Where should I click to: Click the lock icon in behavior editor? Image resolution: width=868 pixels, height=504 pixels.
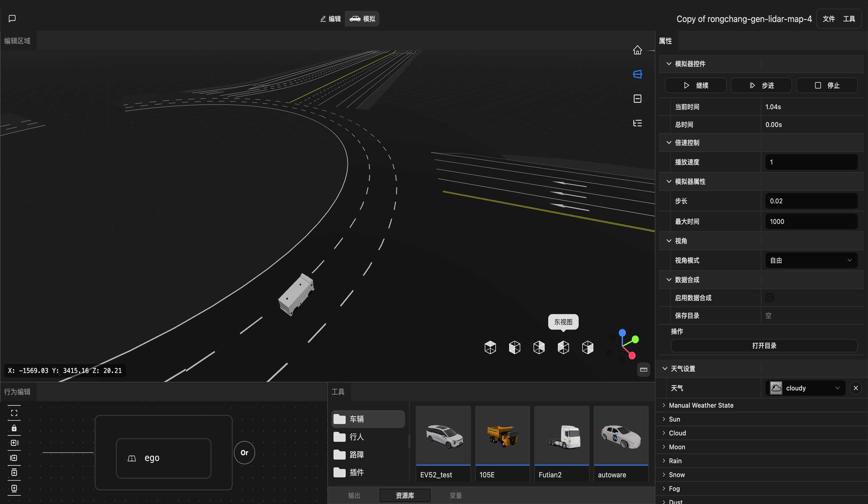14,428
